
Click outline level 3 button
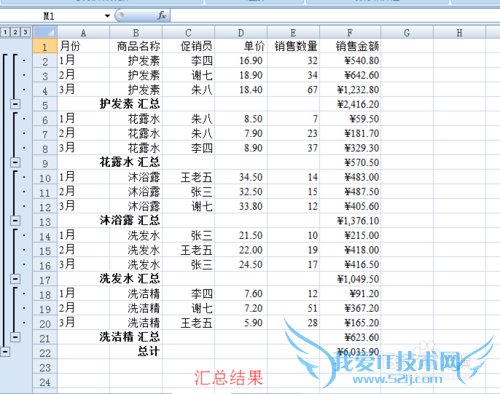25,32
